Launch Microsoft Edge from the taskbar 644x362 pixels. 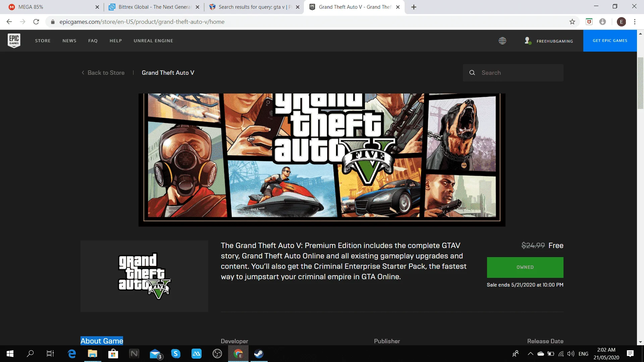pyautogui.click(x=72, y=354)
